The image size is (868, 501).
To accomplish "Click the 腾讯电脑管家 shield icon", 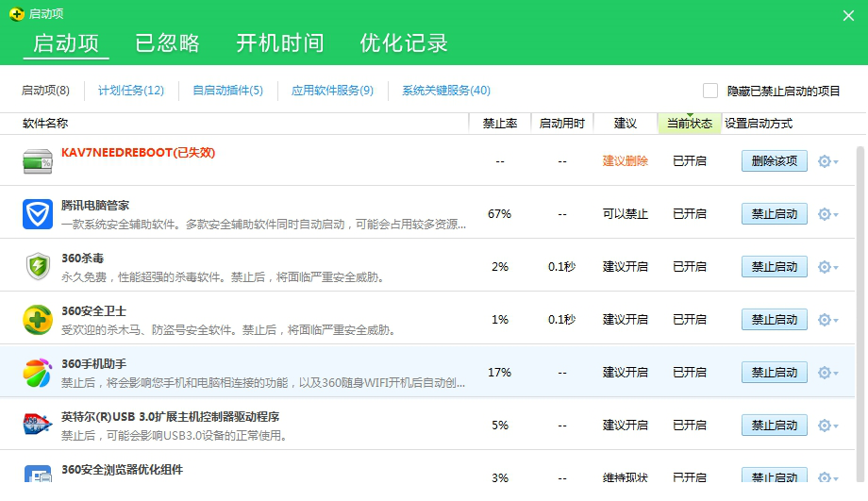I will (x=38, y=214).
